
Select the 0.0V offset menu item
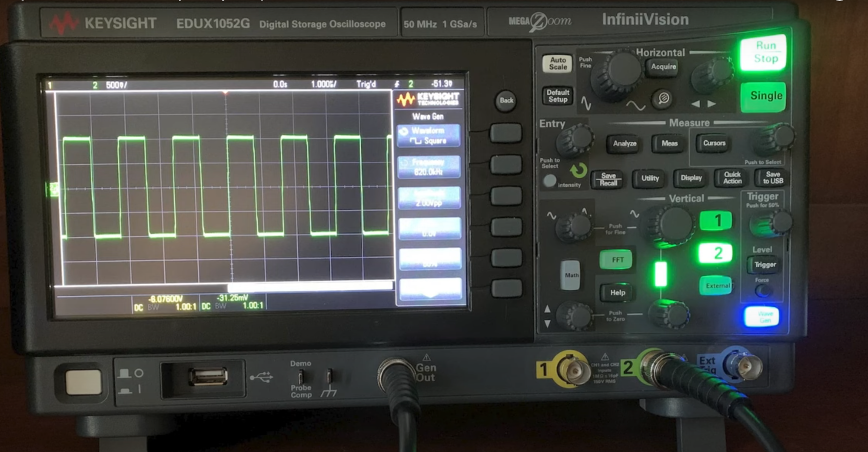(x=429, y=228)
